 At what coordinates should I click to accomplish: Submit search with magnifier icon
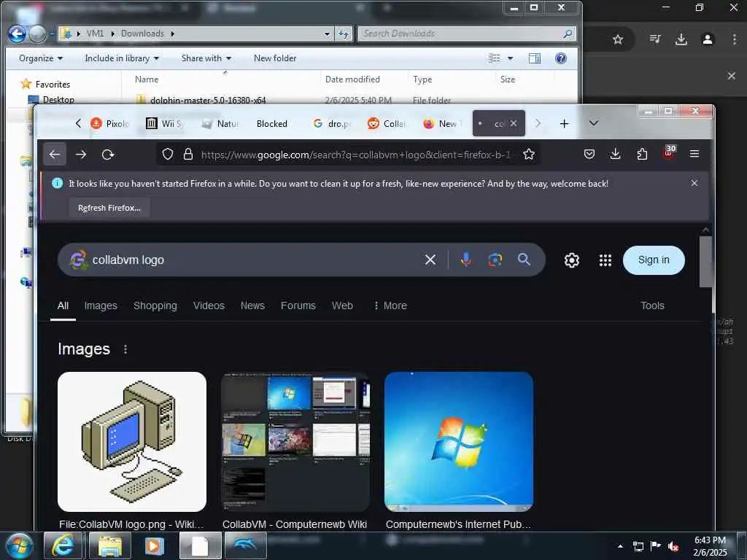coord(524,260)
